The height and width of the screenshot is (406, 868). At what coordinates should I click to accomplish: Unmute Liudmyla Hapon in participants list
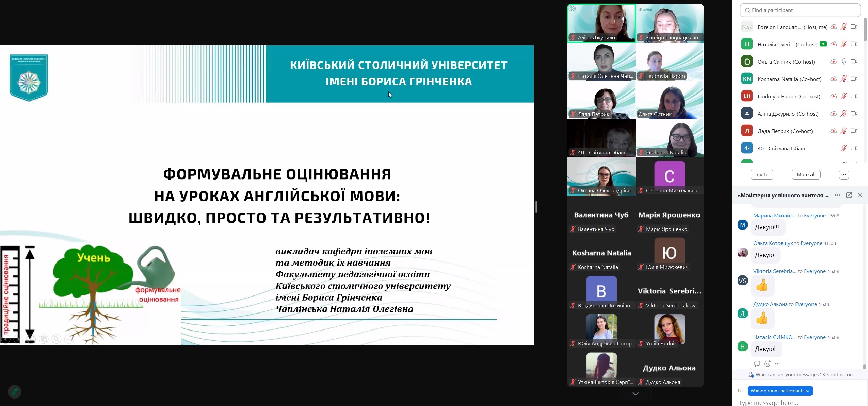tap(843, 96)
